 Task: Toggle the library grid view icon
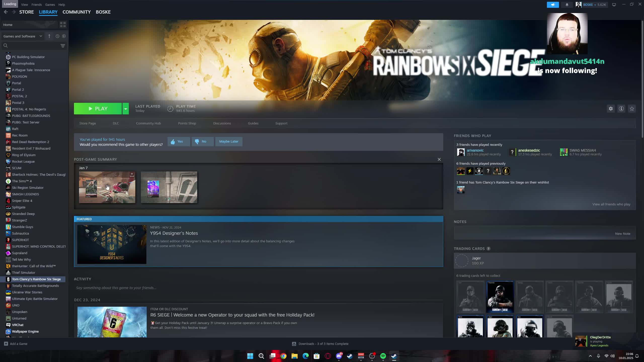63,24
